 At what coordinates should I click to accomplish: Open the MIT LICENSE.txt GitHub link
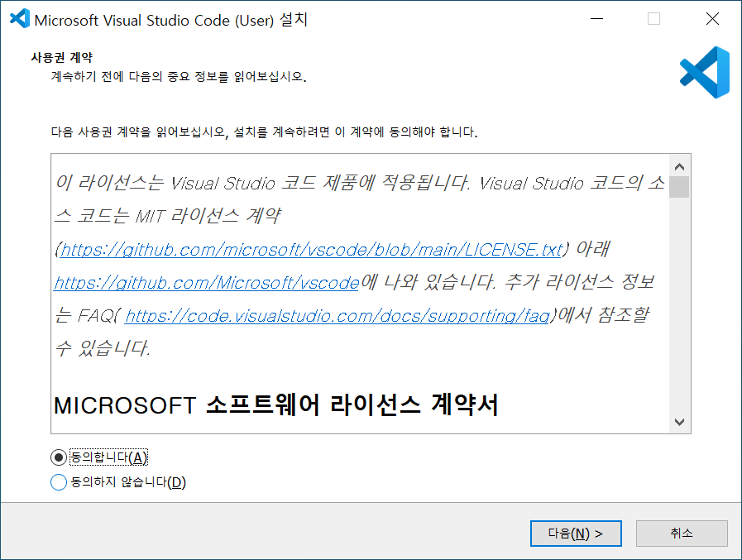click(x=312, y=250)
